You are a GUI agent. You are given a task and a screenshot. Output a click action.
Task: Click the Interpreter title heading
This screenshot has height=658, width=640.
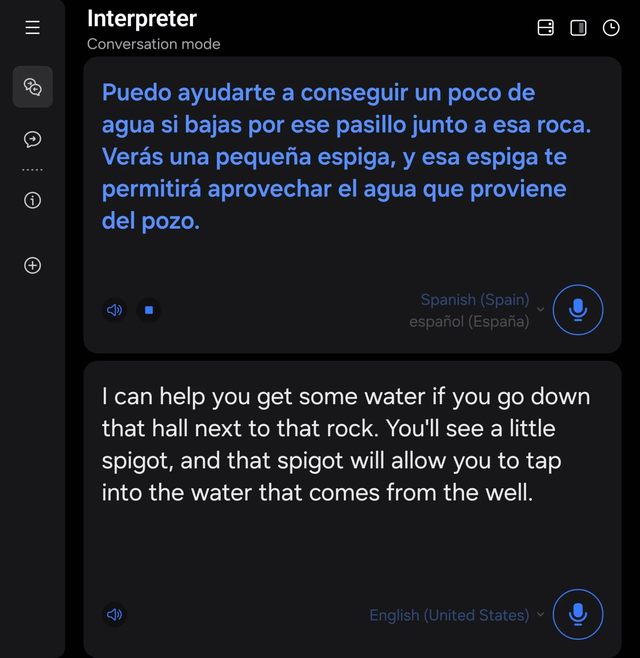(x=142, y=19)
